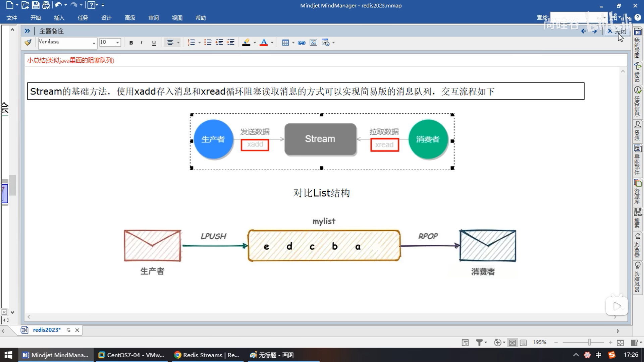This screenshot has height=362, width=644.
Task: Click the zoom slider in status bar
Action: 589,342
